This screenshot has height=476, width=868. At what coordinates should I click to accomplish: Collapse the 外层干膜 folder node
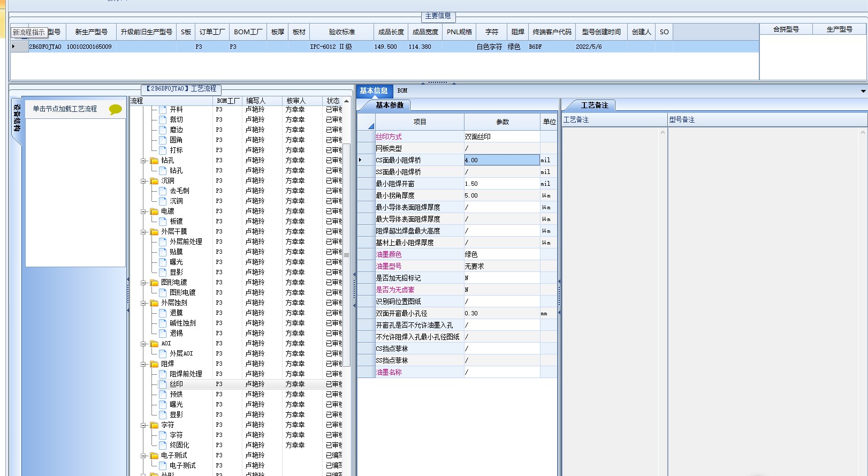[143, 232]
